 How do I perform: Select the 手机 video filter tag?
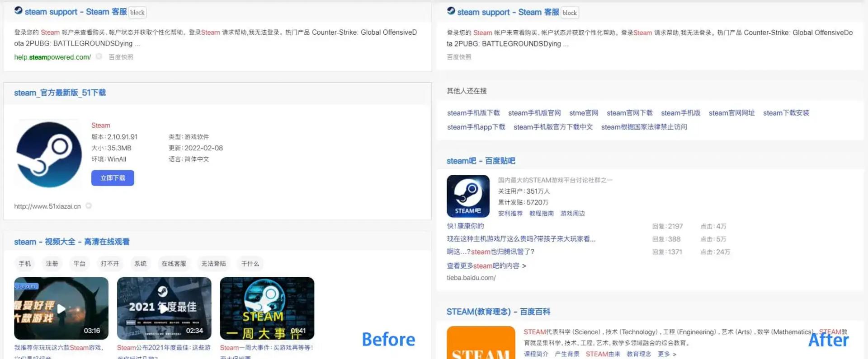pyautogui.click(x=25, y=263)
